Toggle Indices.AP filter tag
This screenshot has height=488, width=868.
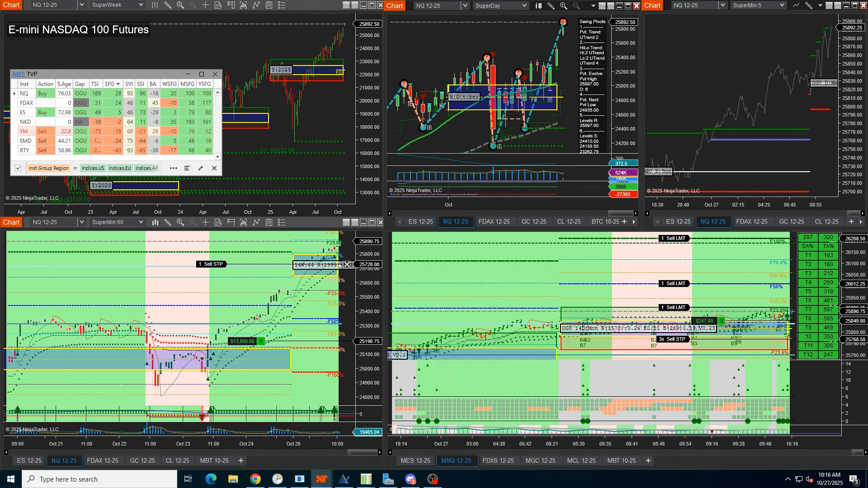[146, 168]
